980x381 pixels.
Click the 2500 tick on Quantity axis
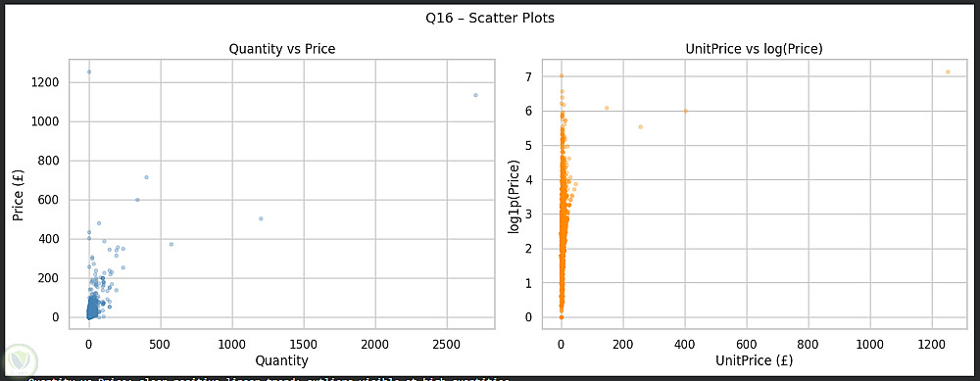(x=447, y=342)
